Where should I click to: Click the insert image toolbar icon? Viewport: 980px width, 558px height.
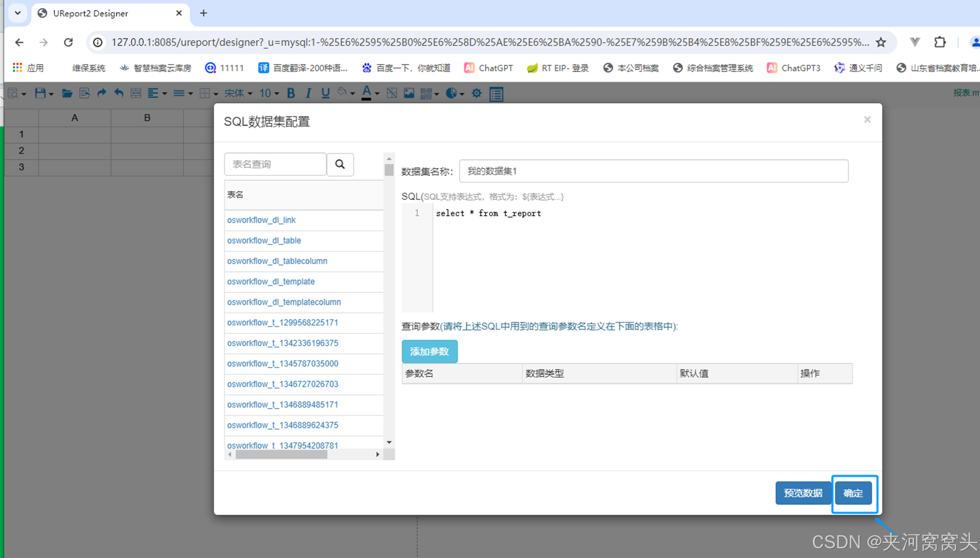[409, 93]
